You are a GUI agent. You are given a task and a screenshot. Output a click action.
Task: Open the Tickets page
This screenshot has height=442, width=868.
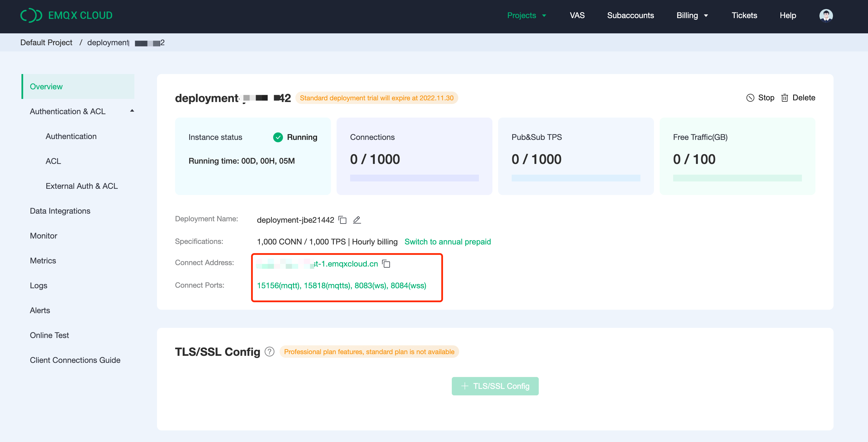[744, 15]
